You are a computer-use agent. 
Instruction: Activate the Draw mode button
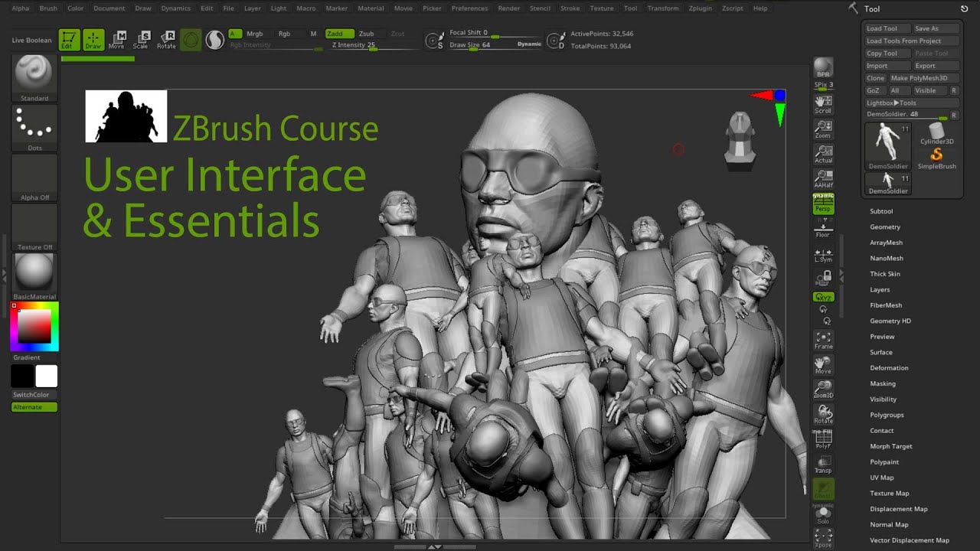[x=93, y=40]
